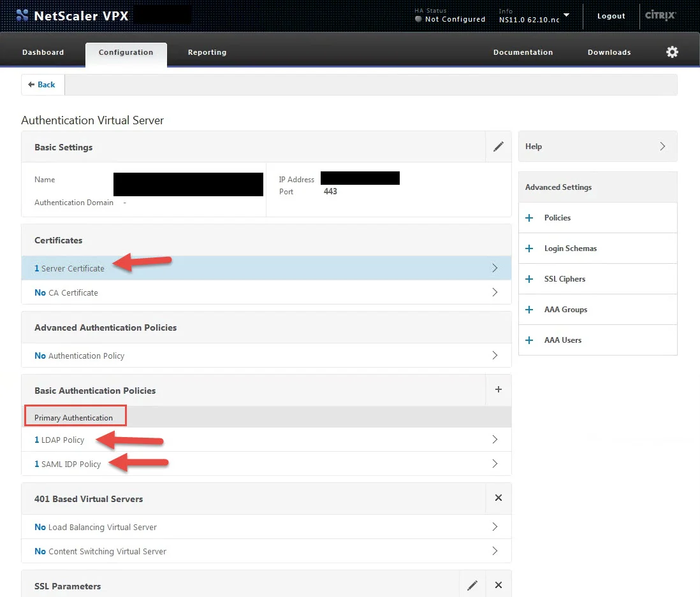This screenshot has height=597, width=700.
Task: Open the Authentication Policy row chevron
Action: 495,356
